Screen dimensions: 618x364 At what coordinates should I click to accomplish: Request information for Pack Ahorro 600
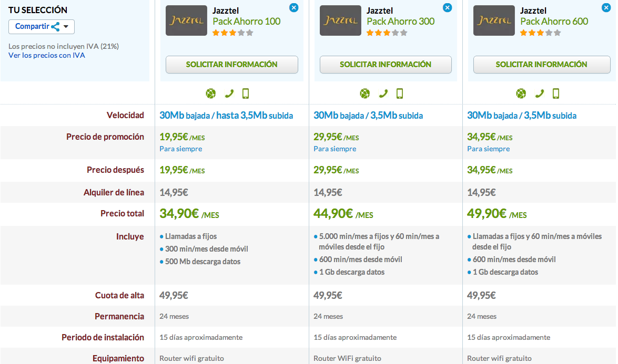click(542, 65)
